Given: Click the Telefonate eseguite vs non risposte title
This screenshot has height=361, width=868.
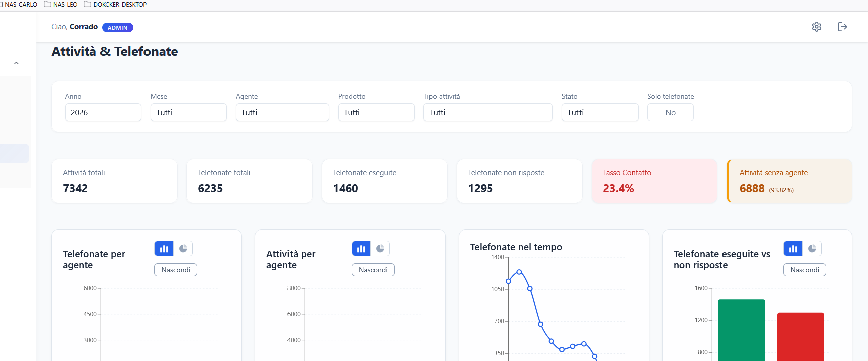Looking at the screenshot, I should coord(722,260).
